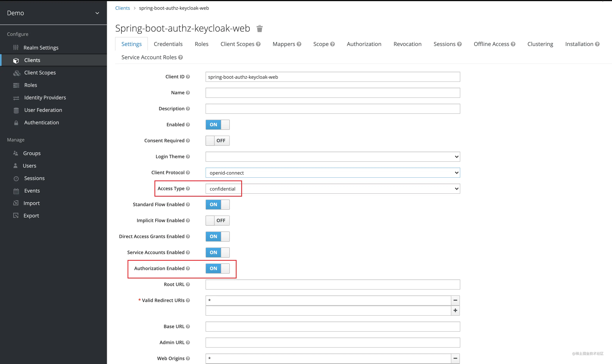Click the Groups people icon
Image resolution: width=612 pixels, height=364 pixels.
[x=16, y=153]
